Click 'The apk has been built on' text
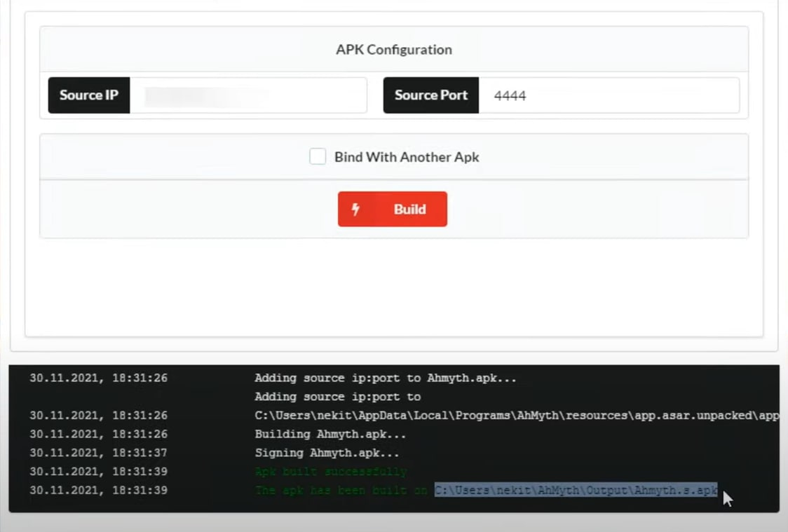This screenshot has width=788, height=532. tap(341, 490)
